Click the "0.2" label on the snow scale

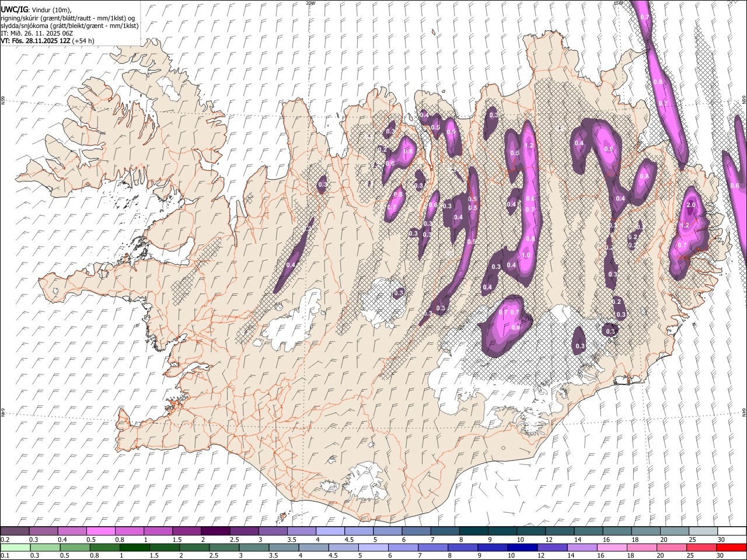[x=5, y=540]
